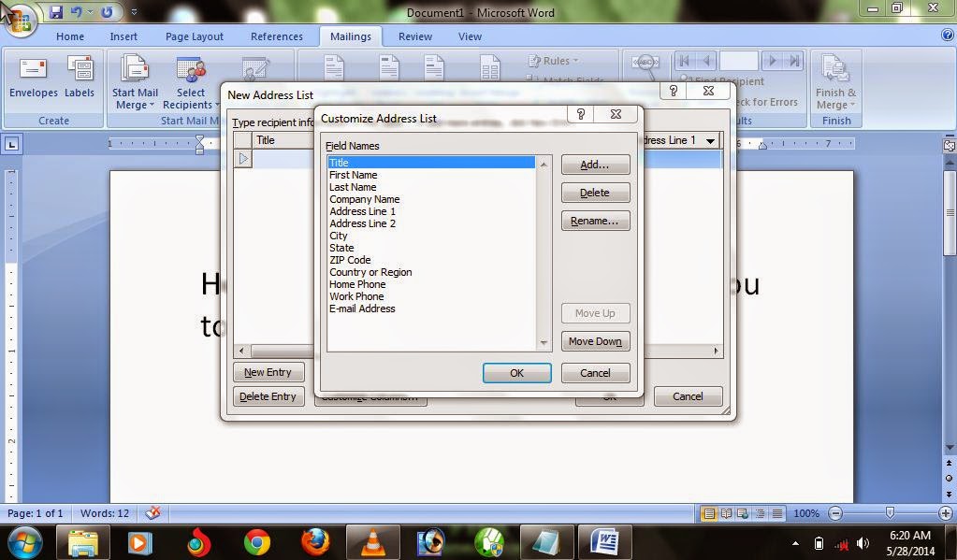Open the Windows Start button
The height and width of the screenshot is (560, 957).
pos(23,542)
